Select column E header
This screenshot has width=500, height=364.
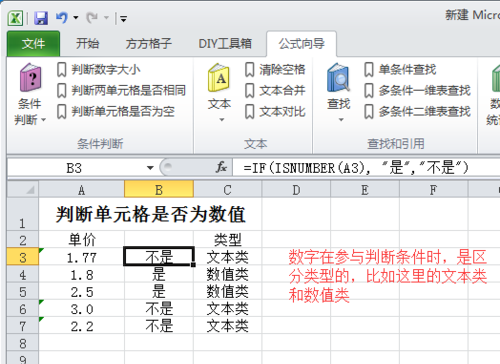click(365, 190)
